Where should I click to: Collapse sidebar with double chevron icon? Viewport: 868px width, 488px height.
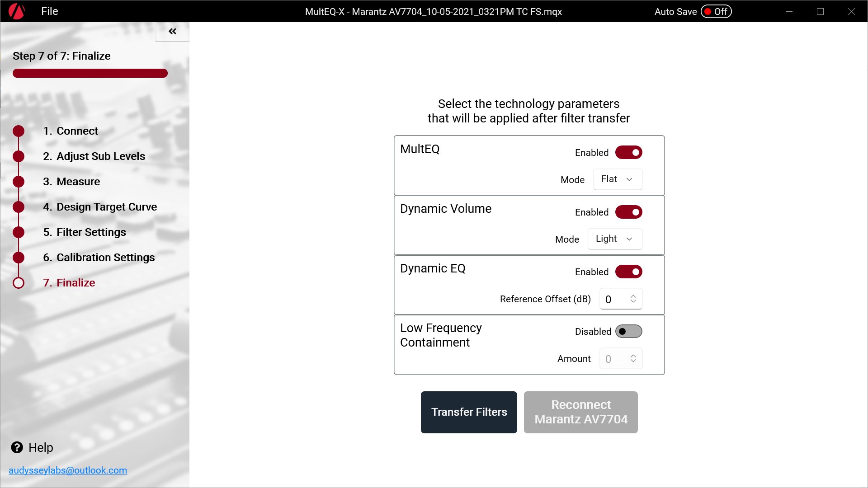[172, 31]
